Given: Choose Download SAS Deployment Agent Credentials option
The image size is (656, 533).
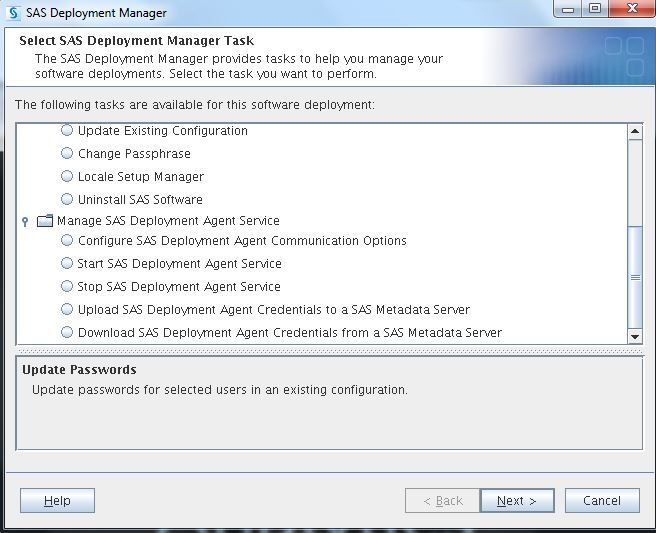Looking at the screenshot, I should (x=67, y=333).
